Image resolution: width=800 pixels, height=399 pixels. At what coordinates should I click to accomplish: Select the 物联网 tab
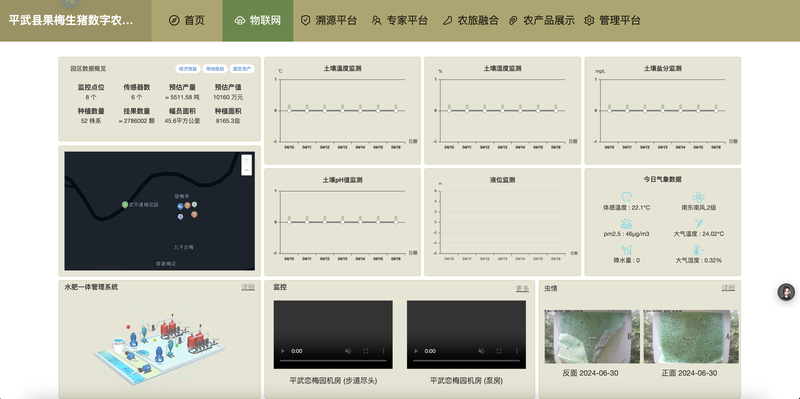click(258, 20)
